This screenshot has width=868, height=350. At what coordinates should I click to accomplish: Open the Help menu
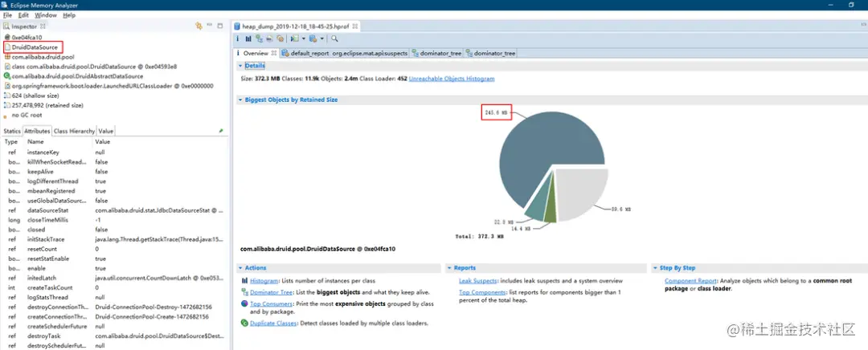[x=68, y=15]
